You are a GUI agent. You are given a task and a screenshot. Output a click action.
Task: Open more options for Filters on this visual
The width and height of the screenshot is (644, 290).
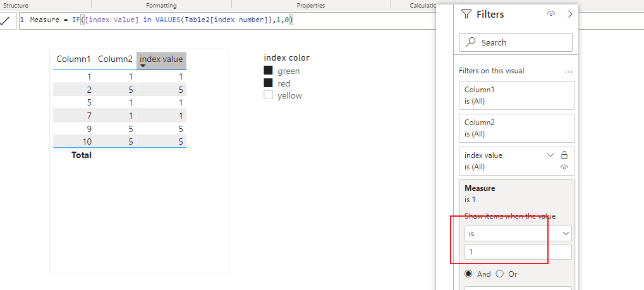(x=568, y=71)
